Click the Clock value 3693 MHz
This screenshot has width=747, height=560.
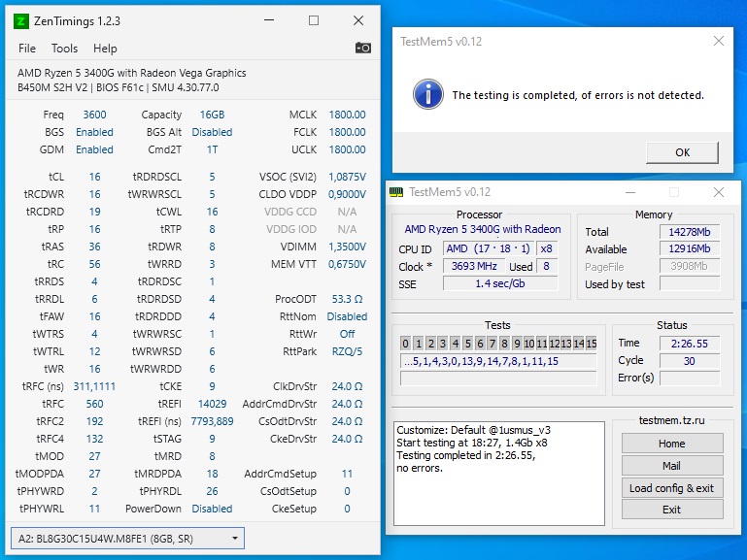[474, 266]
